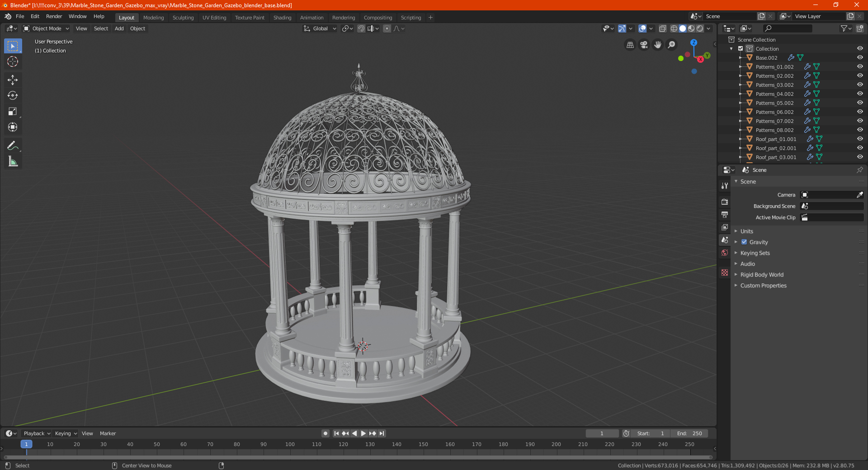Select the Transform tool
Screen dimensions: 868x470
[x=13, y=127]
